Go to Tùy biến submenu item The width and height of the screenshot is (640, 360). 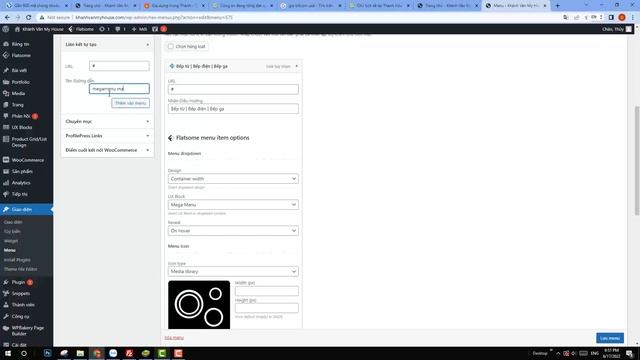point(12,231)
